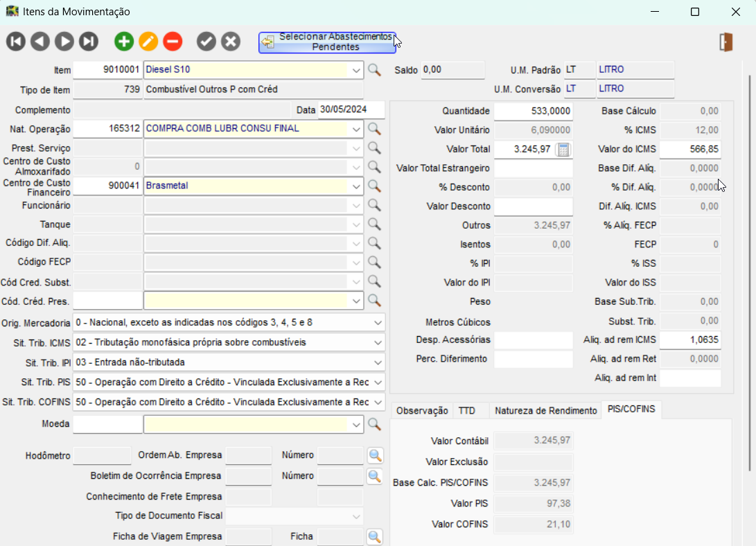Click Selecionar Abastecimentos Pendentes button

[327, 42]
